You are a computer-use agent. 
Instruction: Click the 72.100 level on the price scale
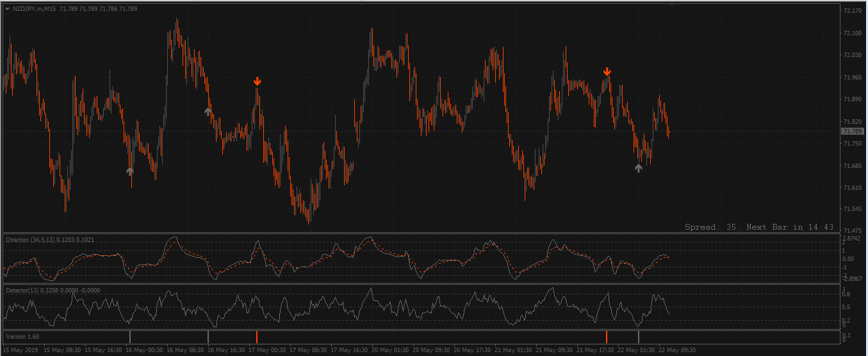coord(852,33)
